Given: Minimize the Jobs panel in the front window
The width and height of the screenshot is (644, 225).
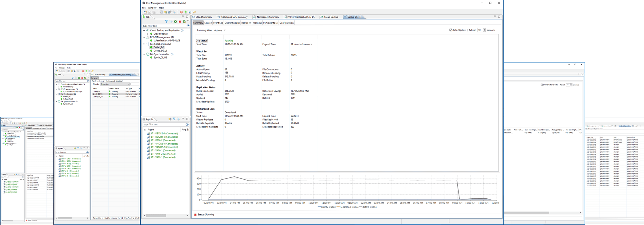Looking at the screenshot, I should [183, 16].
